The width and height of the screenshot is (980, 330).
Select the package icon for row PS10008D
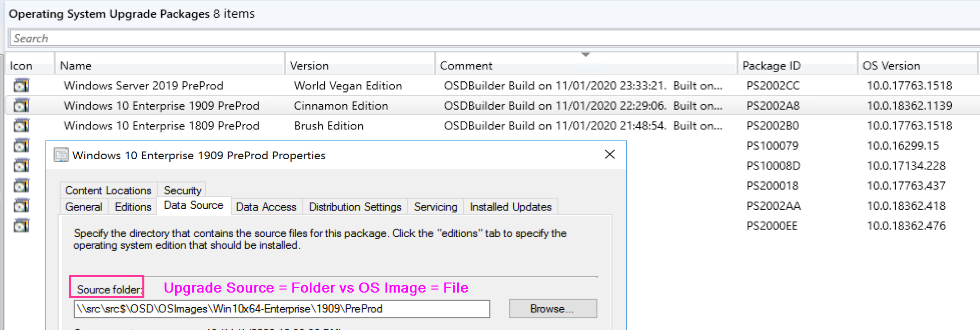point(21,165)
